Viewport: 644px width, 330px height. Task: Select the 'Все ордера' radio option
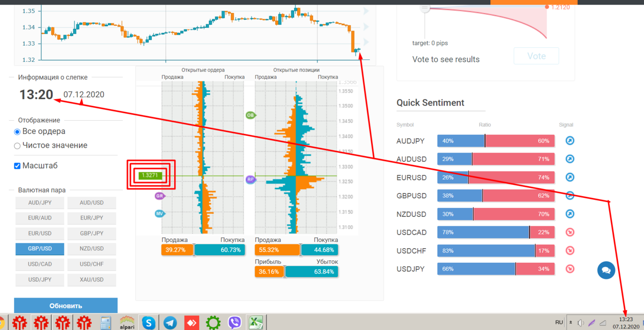click(17, 132)
